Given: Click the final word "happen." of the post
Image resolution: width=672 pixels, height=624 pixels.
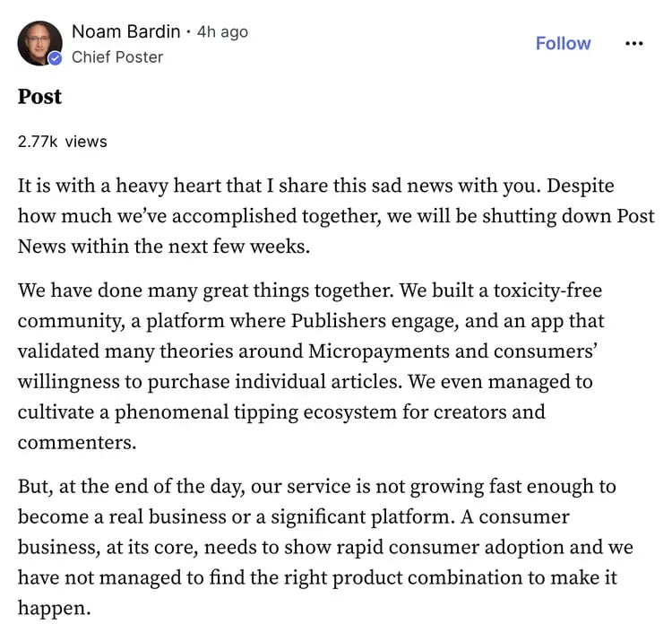Looking at the screenshot, I should [54, 608].
